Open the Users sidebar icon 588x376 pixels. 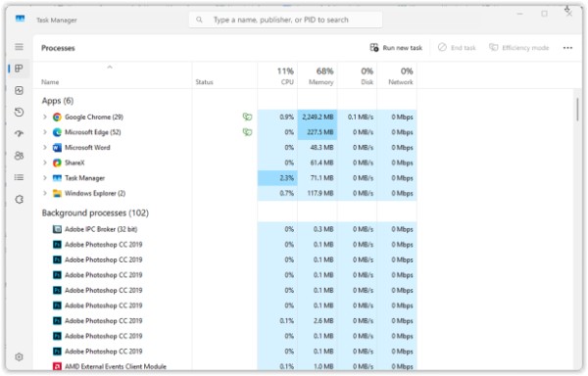(20, 156)
